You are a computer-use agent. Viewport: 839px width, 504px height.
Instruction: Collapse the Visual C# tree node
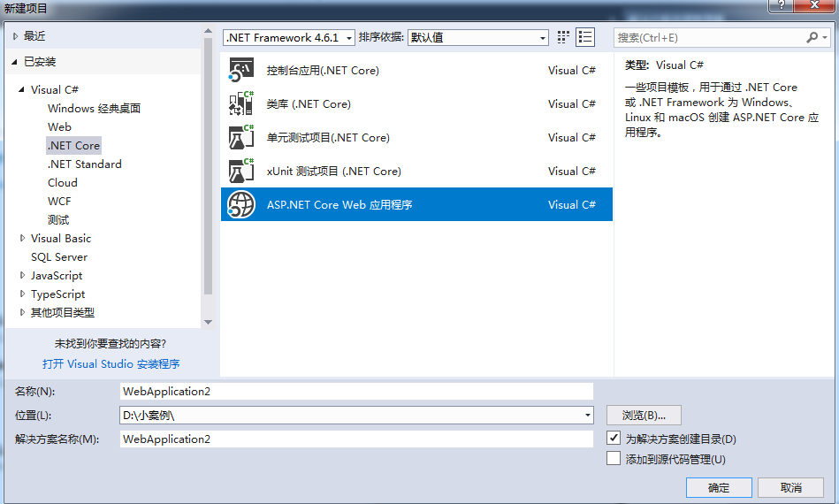click(21, 89)
